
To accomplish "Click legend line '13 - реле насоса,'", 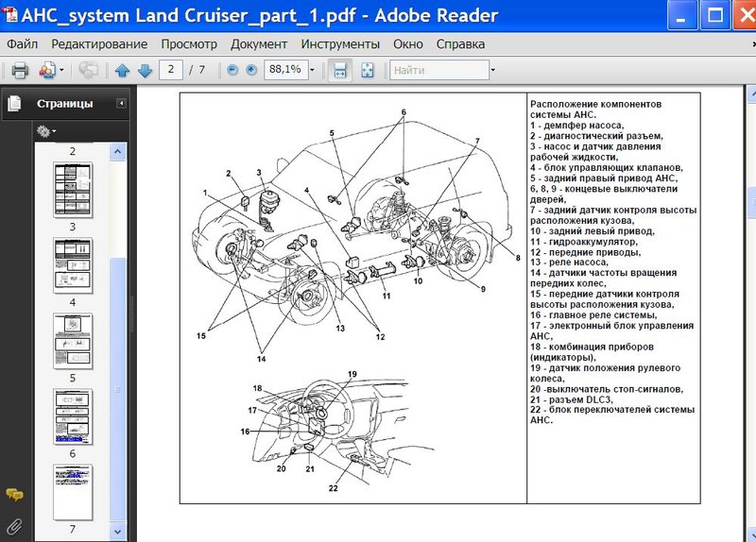I will (570, 263).
